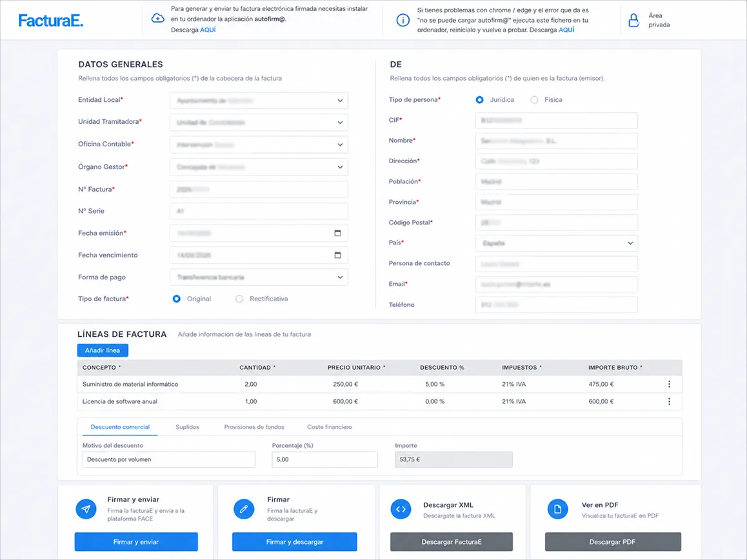Focus the Email input field

557,284
